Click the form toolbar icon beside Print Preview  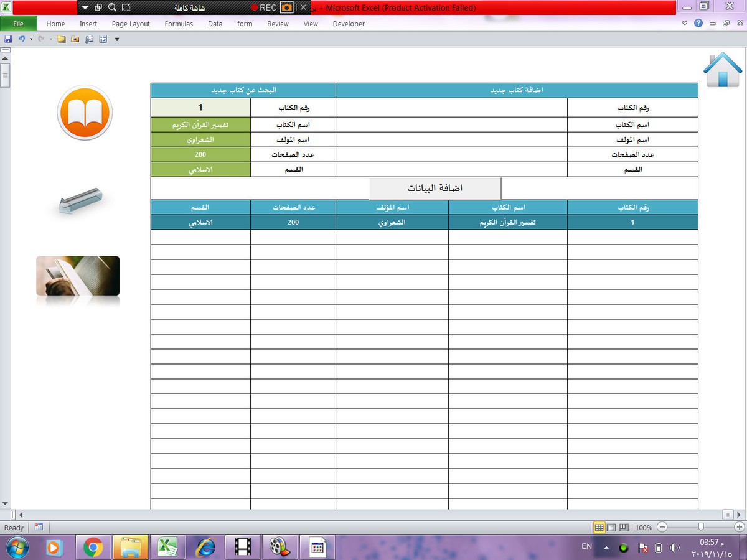[103, 39]
